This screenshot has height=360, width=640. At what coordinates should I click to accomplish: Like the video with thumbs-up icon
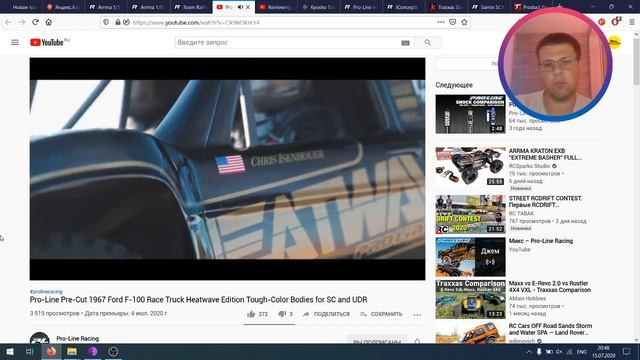pyautogui.click(x=251, y=314)
